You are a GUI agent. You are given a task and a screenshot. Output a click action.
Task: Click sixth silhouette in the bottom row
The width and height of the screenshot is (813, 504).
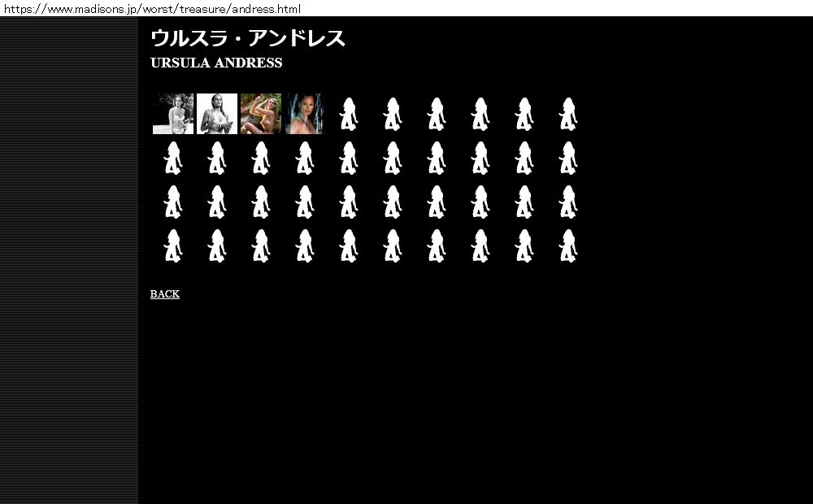click(x=393, y=246)
